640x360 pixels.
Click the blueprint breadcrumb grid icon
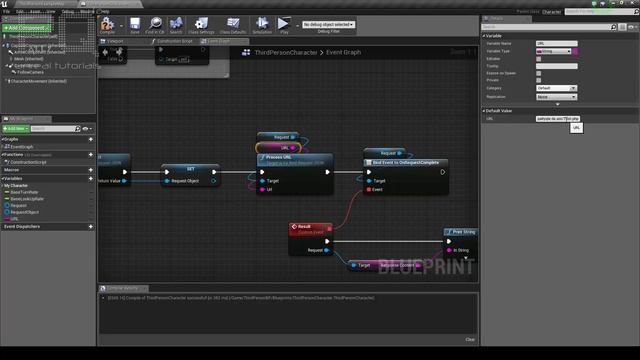click(246, 52)
